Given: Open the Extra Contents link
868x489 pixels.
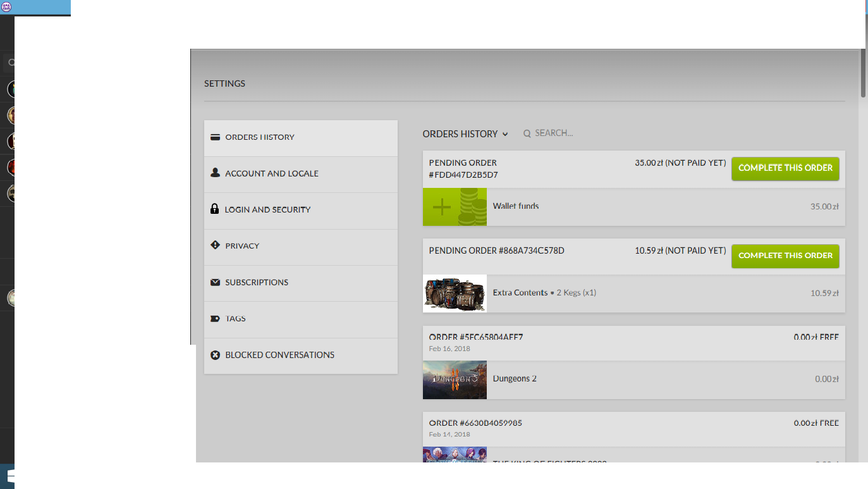Looking at the screenshot, I should [520, 293].
